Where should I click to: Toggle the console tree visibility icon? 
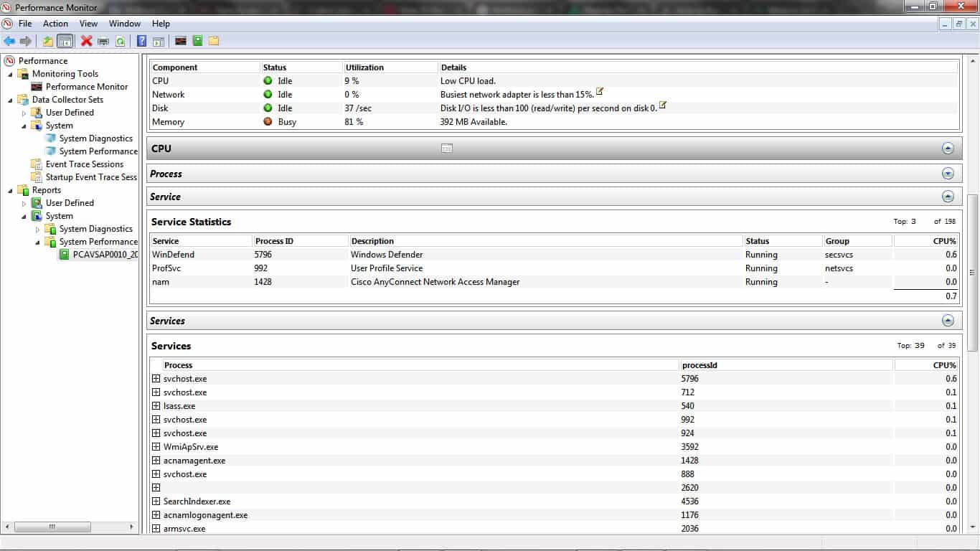pos(65,41)
